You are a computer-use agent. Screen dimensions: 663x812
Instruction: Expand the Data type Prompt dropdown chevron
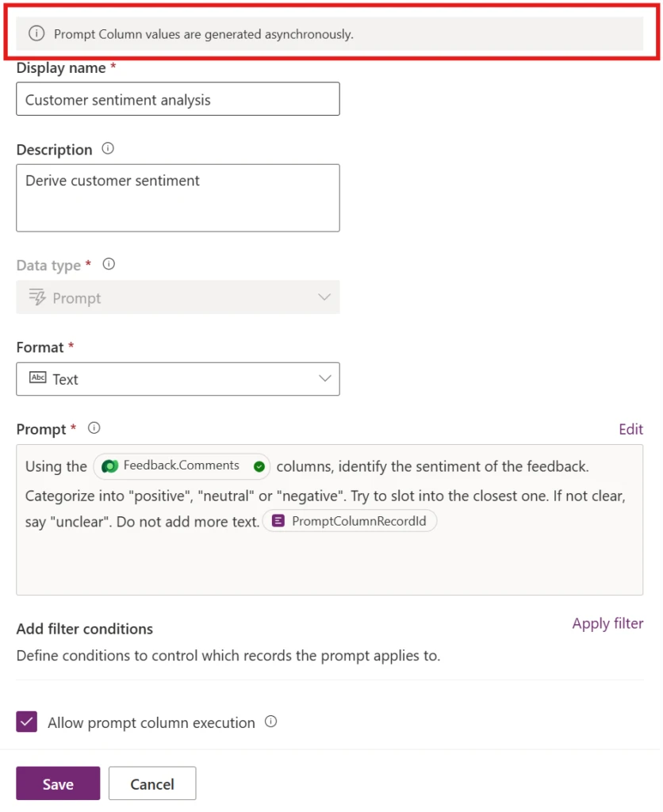[324, 297]
